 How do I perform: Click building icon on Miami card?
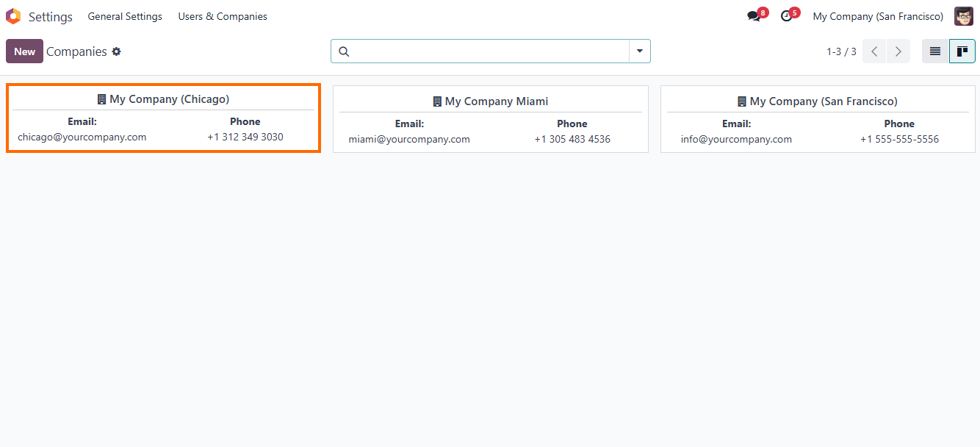click(437, 101)
